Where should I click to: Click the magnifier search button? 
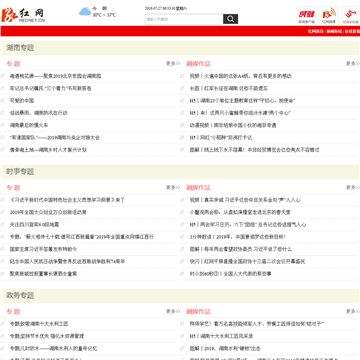(230, 19)
